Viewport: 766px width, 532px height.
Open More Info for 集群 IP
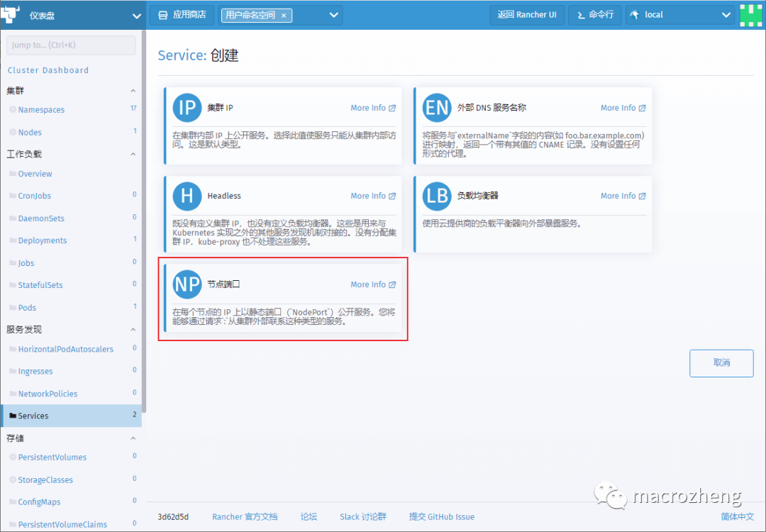coord(373,108)
